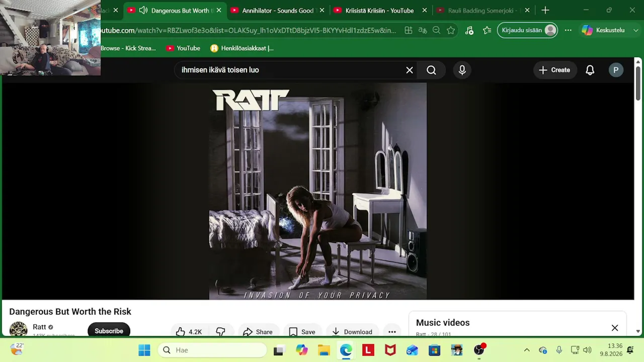Open Outlook from the taskbar

point(412,350)
